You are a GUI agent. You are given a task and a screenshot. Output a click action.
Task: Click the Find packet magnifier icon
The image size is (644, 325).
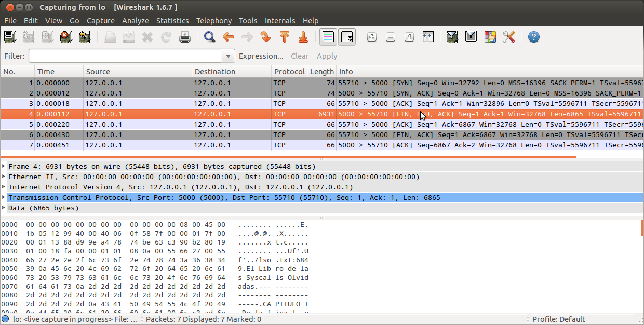tap(209, 37)
